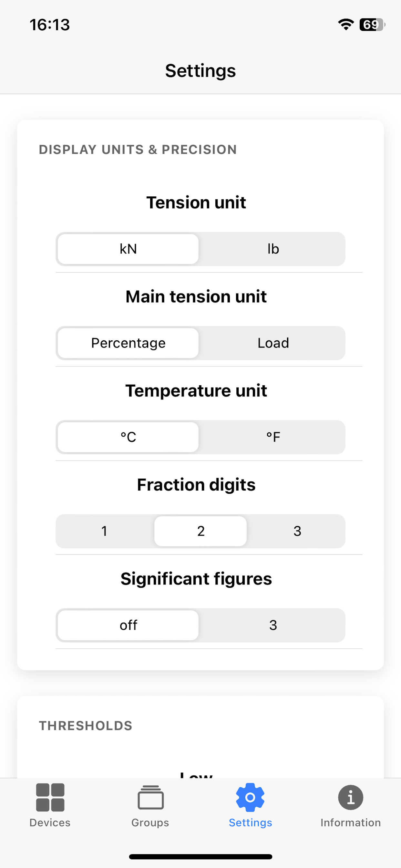The height and width of the screenshot is (868, 401).
Task: Set main tension unit to Percentage
Action: tap(128, 343)
